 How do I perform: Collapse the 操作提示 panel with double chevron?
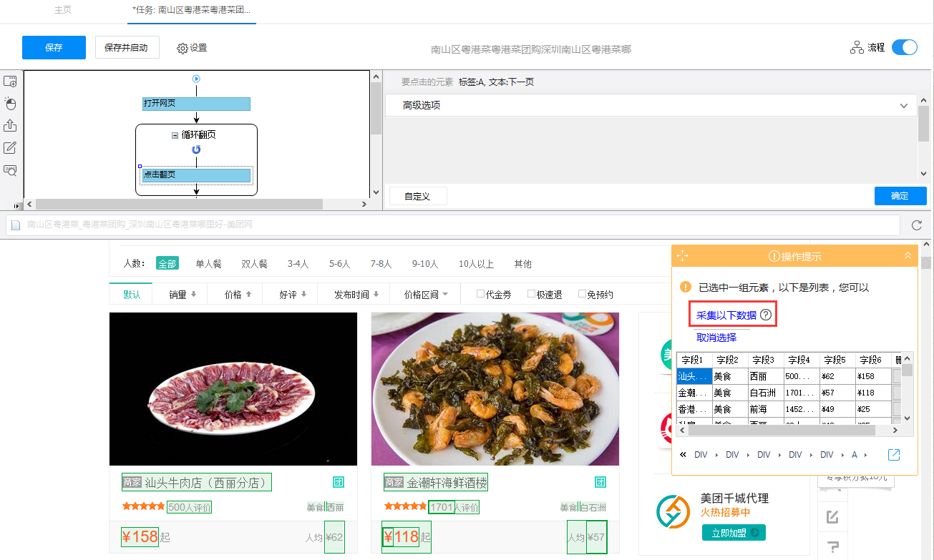908,256
